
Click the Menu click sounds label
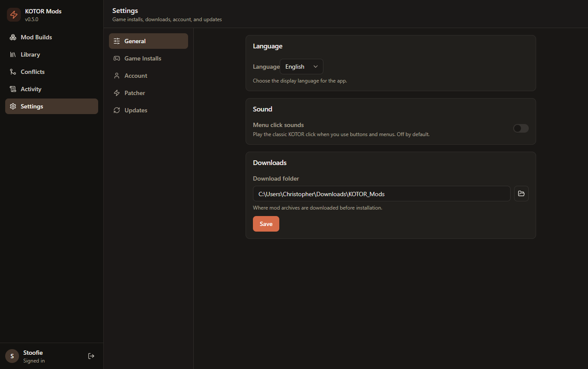tap(278, 125)
